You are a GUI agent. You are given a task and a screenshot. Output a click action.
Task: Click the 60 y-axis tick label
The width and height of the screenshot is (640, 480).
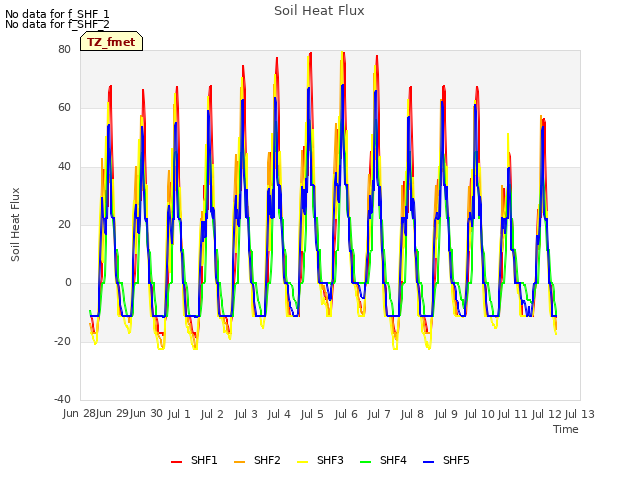tap(64, 108)
